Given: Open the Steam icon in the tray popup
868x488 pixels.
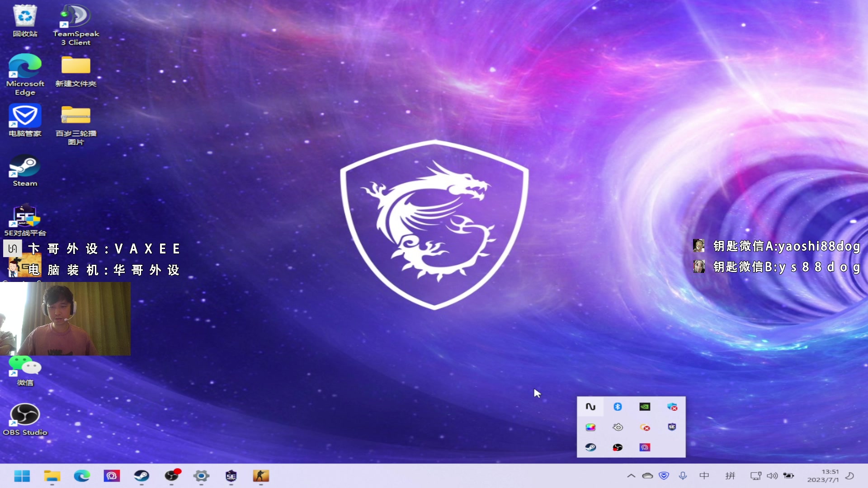Looking at the screenshot, I should pos(590,447).
